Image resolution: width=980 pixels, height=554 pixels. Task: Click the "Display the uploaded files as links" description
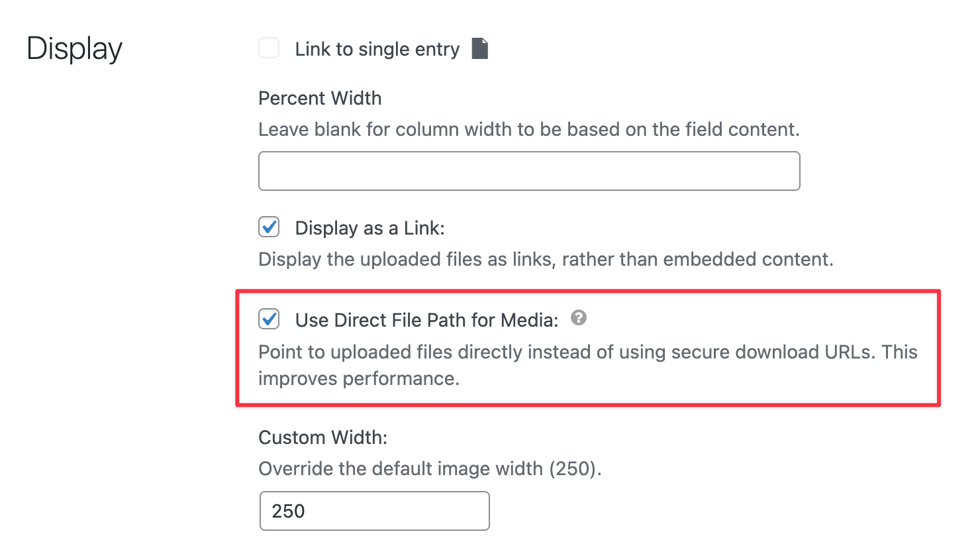(545, 259)
